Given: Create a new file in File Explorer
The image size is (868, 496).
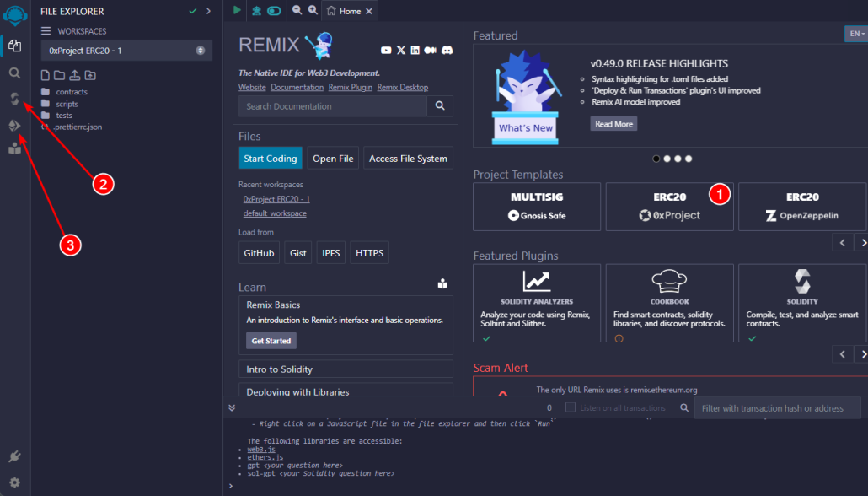Looking at the screenshot, I should 46,75.
